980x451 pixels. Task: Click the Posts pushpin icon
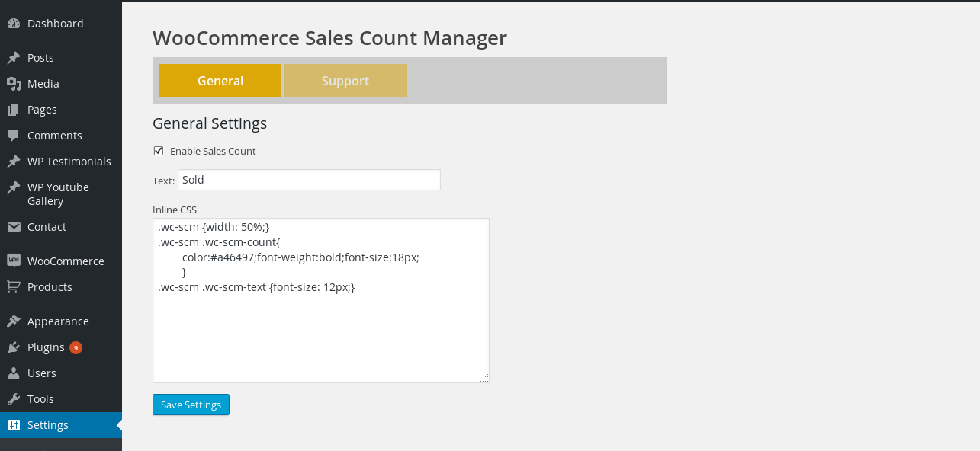coord(14,58)
